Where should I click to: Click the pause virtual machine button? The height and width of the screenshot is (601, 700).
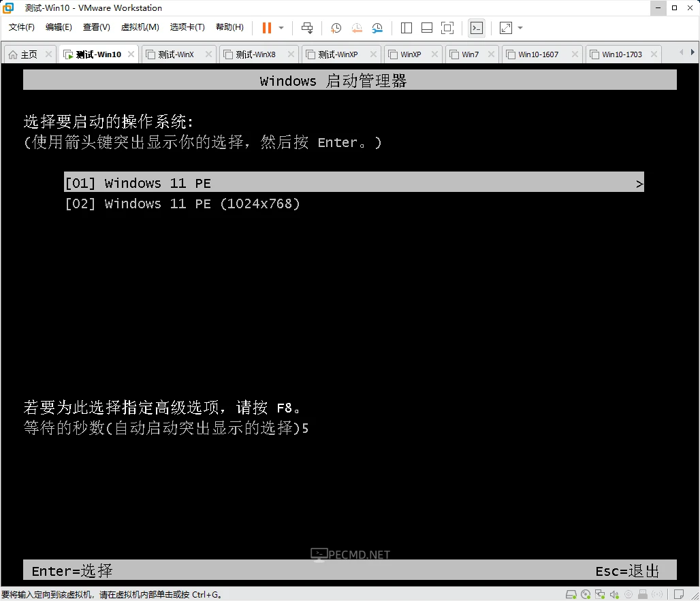coord(267,28)
